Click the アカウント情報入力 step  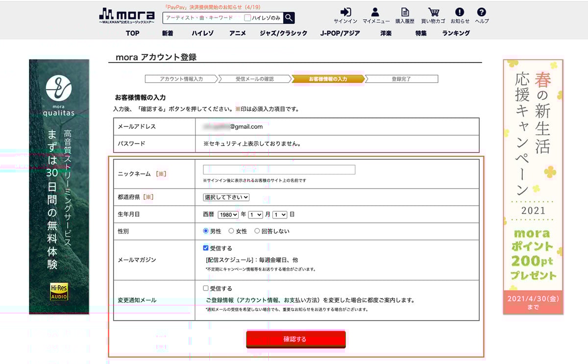click(x=181, y=79)
